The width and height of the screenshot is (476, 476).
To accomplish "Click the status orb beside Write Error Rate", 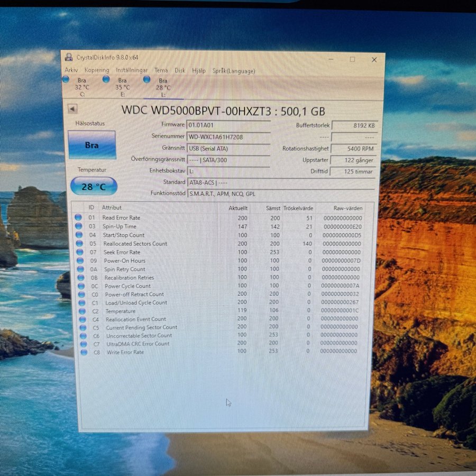I will (84, 352).
